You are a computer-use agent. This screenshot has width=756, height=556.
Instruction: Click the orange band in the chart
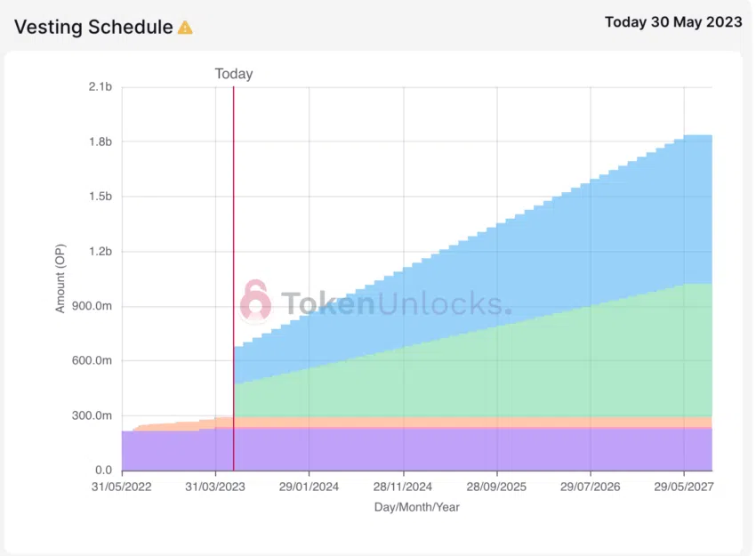coord(445,422)
